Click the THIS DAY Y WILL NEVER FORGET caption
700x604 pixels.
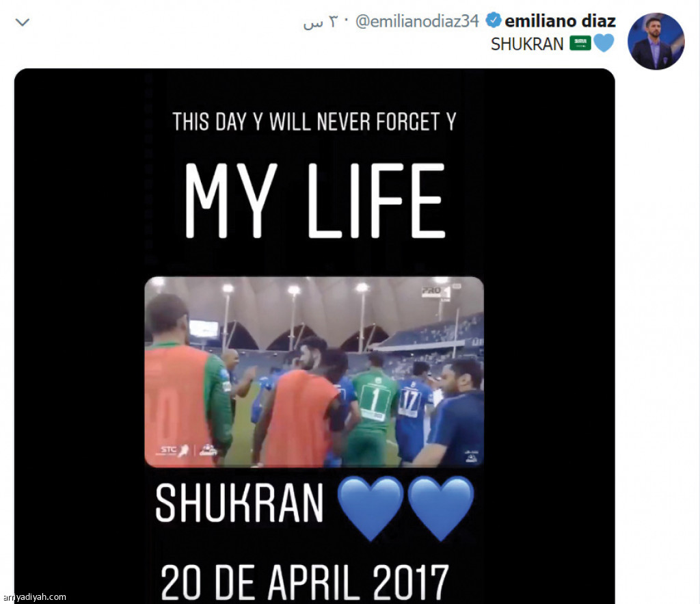tap(314, 122)
